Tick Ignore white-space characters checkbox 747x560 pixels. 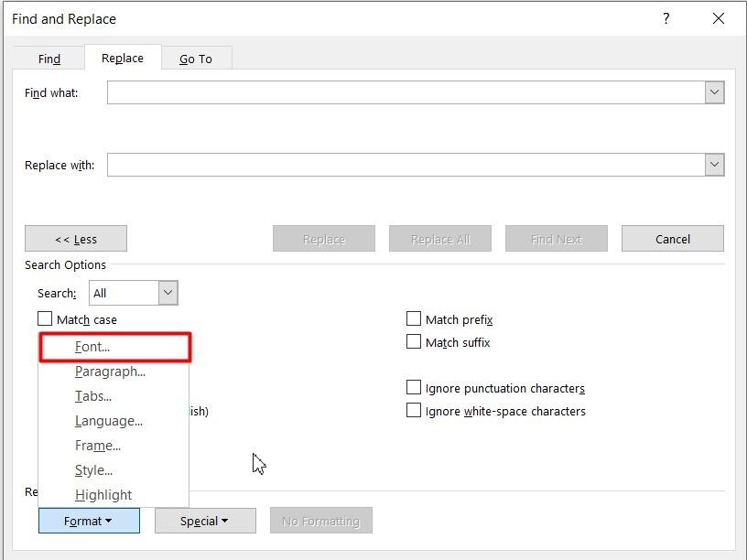click(414, 411)
